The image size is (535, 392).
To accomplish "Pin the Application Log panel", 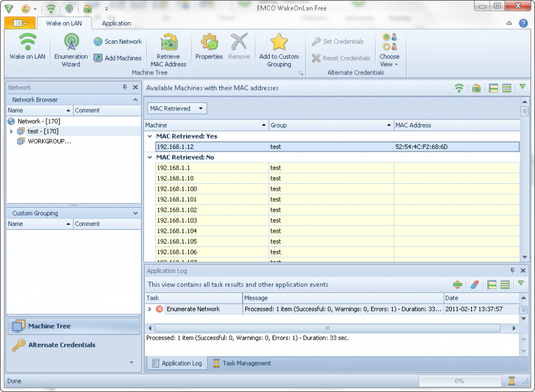I will pos(512,270).
